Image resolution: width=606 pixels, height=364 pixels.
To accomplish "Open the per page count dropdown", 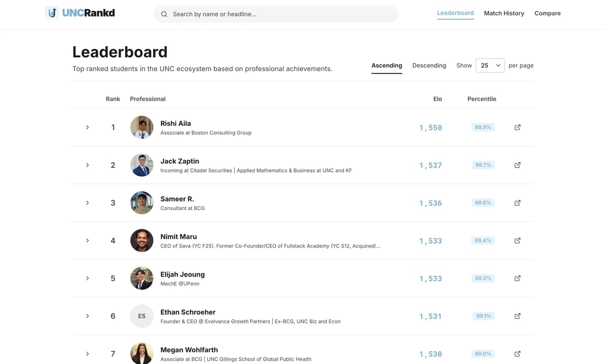I will coord(490,65).
